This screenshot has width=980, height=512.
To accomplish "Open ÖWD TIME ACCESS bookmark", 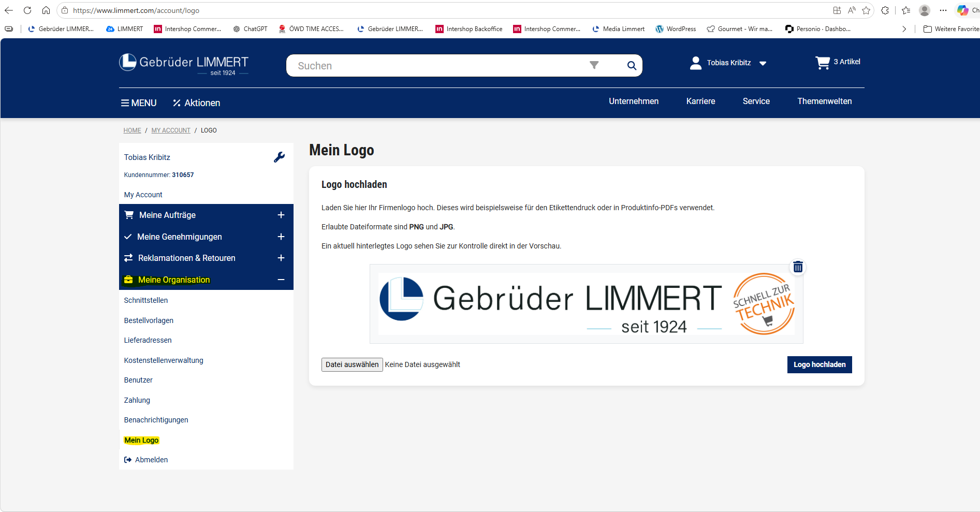I will 311,29.
